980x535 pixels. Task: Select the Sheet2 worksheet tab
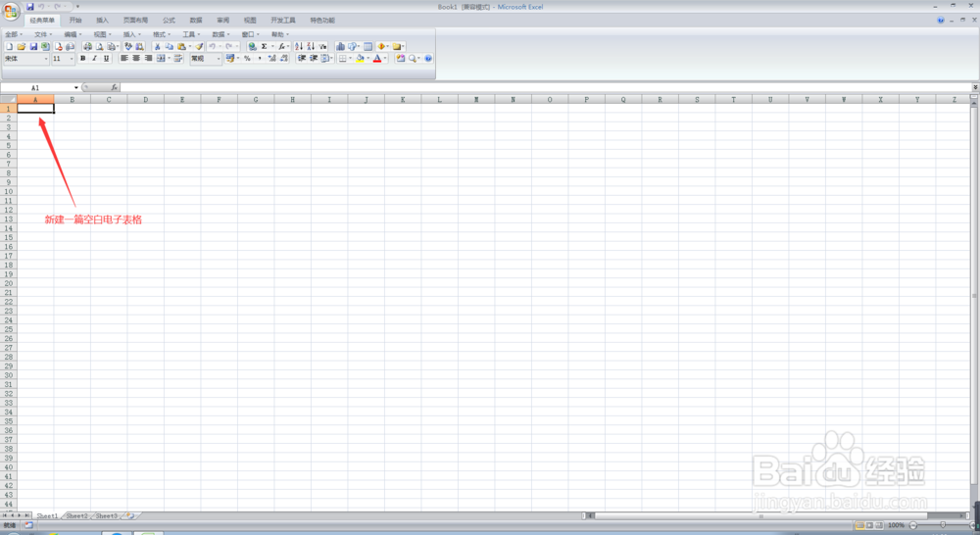pyautogui.click(x=76, y=515)
